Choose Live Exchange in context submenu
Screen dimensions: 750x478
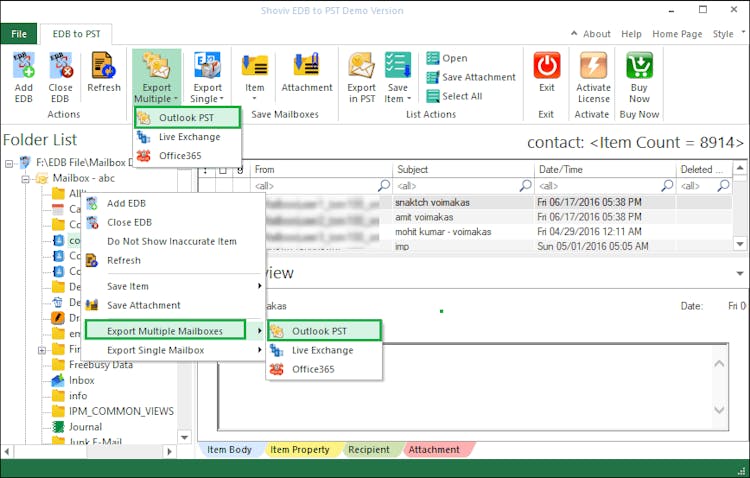pos(324,350)
